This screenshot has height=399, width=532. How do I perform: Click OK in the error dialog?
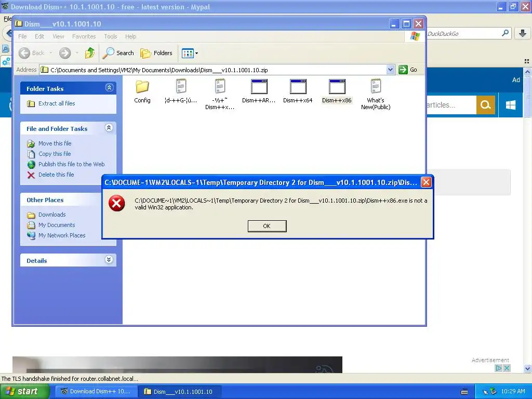point(267,226)
